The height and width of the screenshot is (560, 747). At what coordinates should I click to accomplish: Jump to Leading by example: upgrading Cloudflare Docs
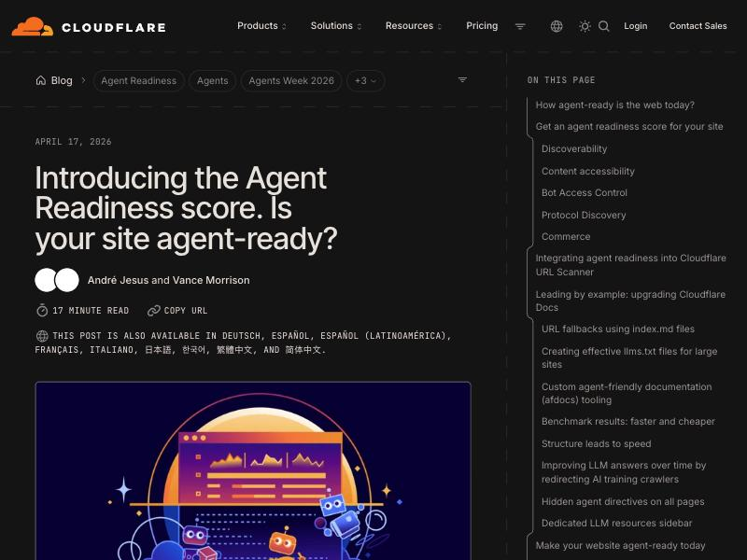coord(630,301)
